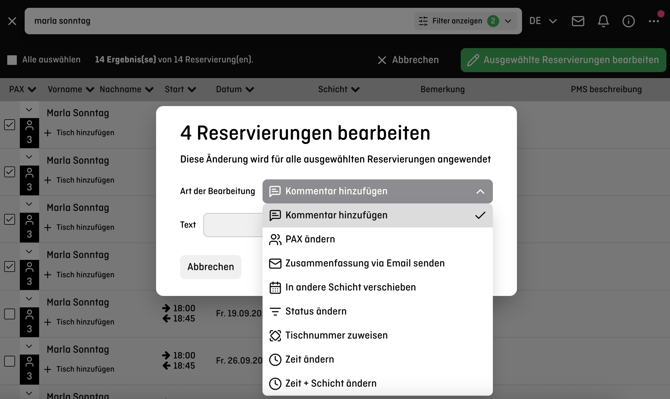Open the 'Filter anzeigen' filter dropdown
The image size is (670, 399).
coord(466,21)
